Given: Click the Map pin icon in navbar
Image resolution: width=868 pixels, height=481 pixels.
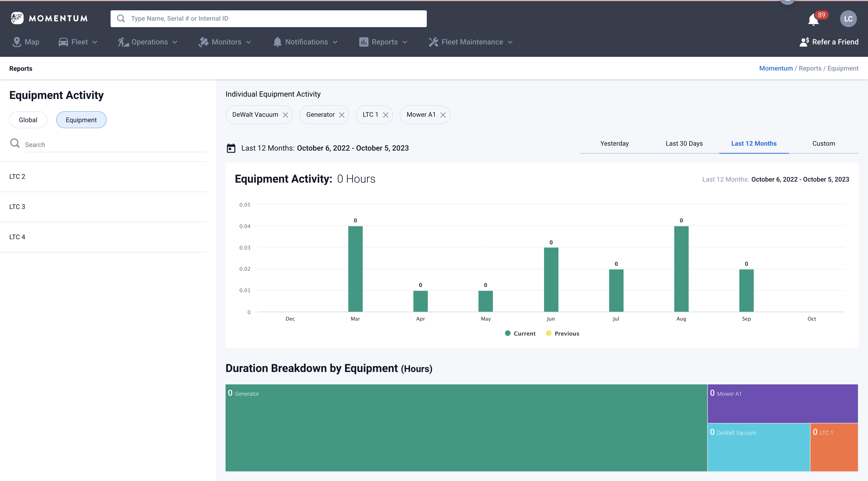Looking at the screenshot, I should click(17, 42).
